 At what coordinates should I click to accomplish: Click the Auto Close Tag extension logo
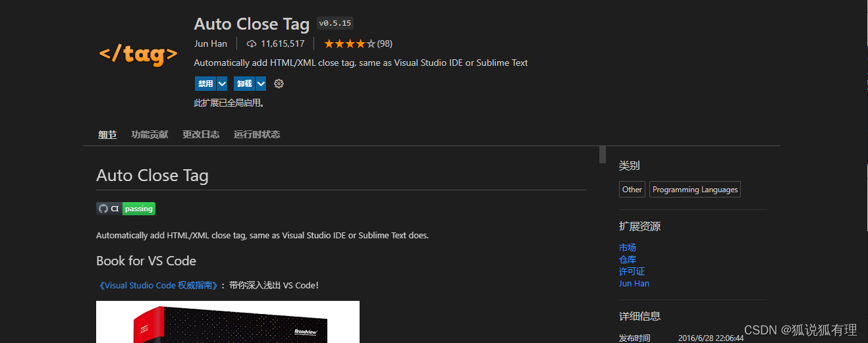point(138,55)
